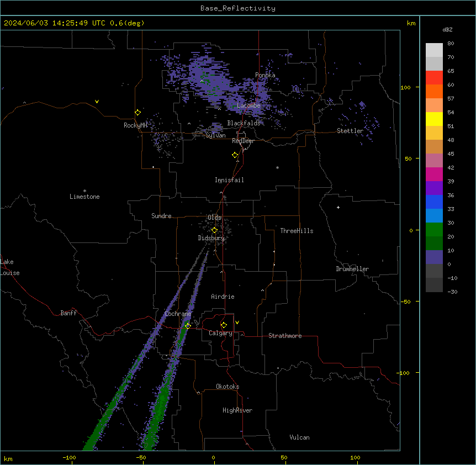476x465 pixels.
Task: Click the HighRiver city label
Action: [x=237, y=410]
